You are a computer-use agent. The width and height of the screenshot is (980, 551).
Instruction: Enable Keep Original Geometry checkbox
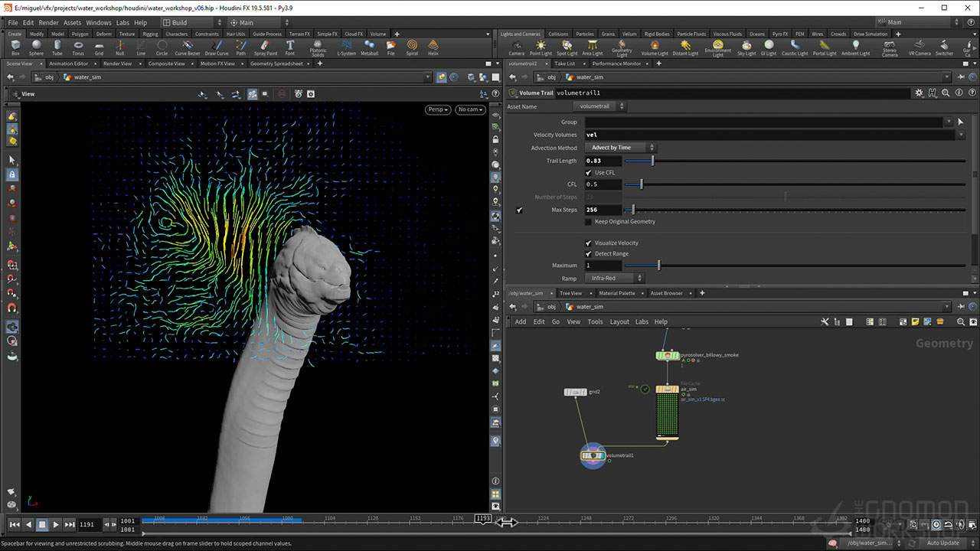pos(589,222)
